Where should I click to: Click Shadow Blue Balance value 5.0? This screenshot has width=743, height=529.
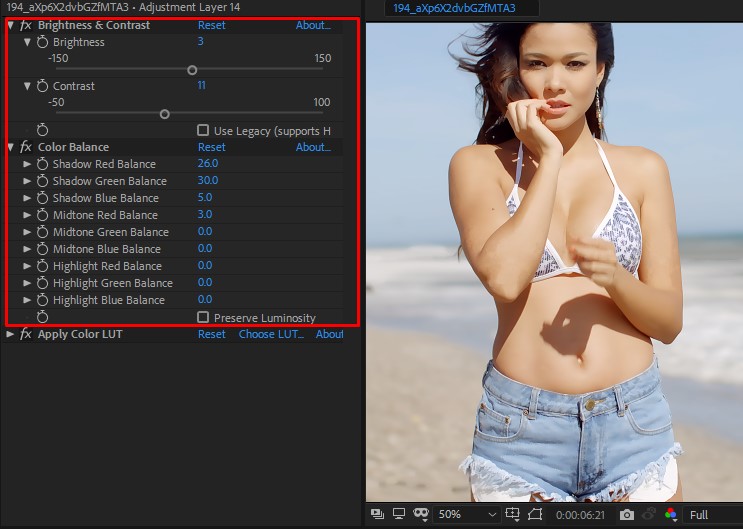[205, 197]
